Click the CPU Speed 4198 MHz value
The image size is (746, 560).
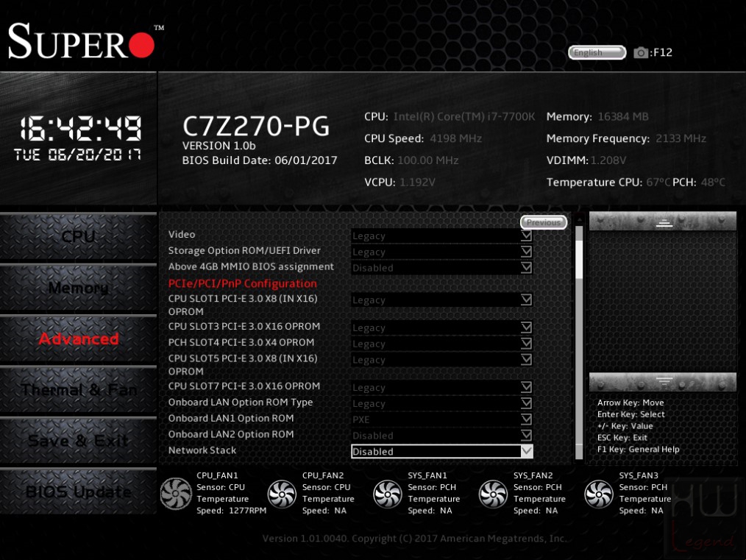tap(456, 138)
